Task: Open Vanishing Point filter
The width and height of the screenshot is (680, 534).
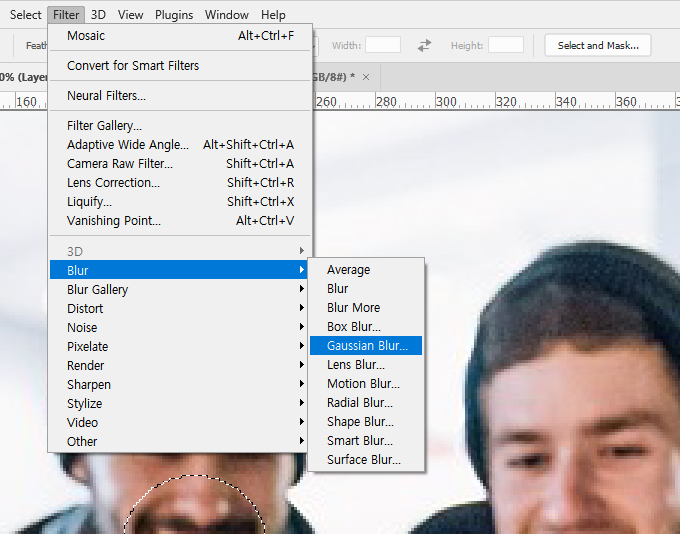Action: pos(180,221)
